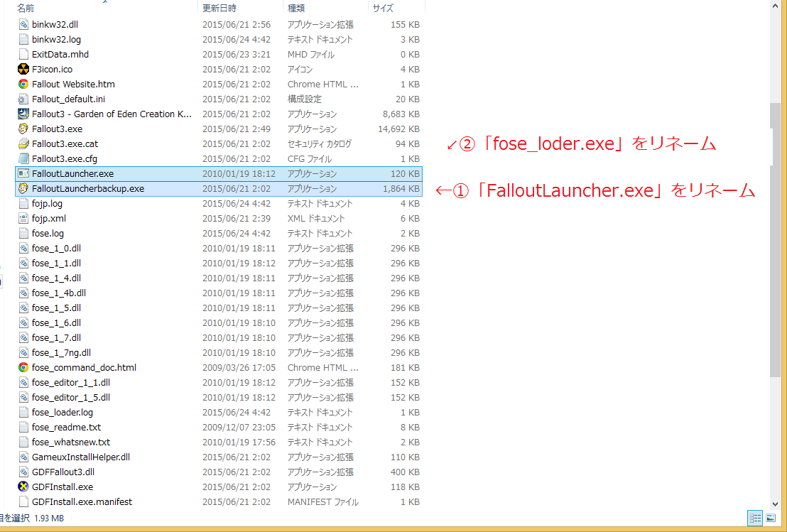Click the fose_readme.txt file icon

(23, 428)
